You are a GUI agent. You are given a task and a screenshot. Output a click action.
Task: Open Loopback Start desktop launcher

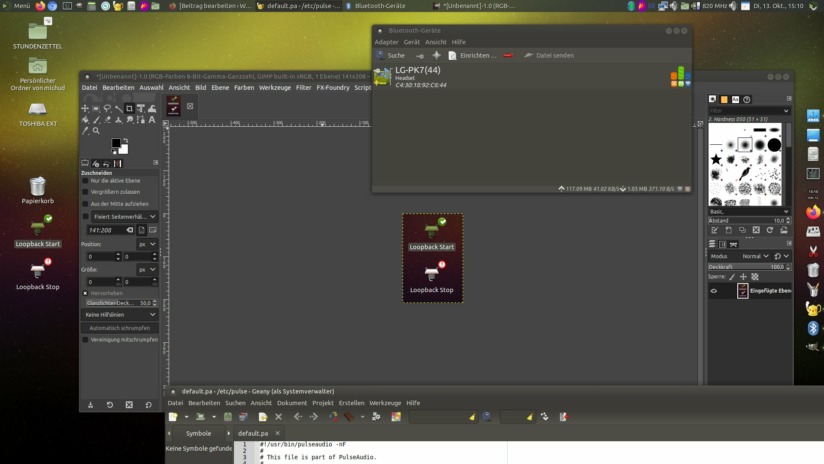click(38, 232)
